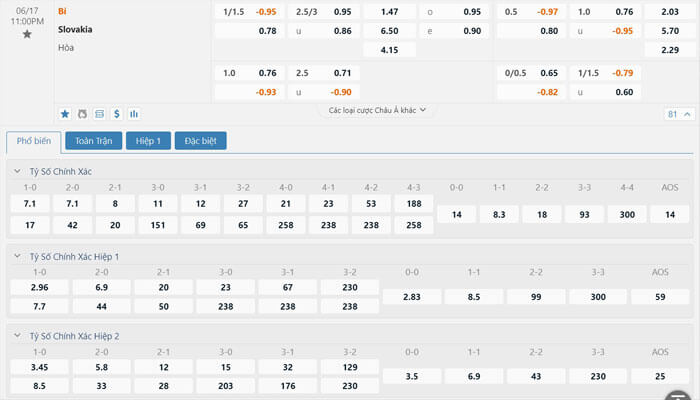Screen dimensions: 700x400
Task: Open the Đặc biệt tab
Action: pos(200,141)
